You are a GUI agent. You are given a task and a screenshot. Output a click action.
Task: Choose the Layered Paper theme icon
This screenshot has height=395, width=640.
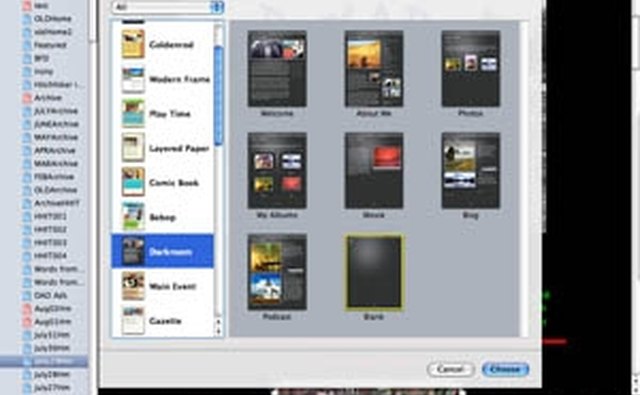click(x=133, y=148)
